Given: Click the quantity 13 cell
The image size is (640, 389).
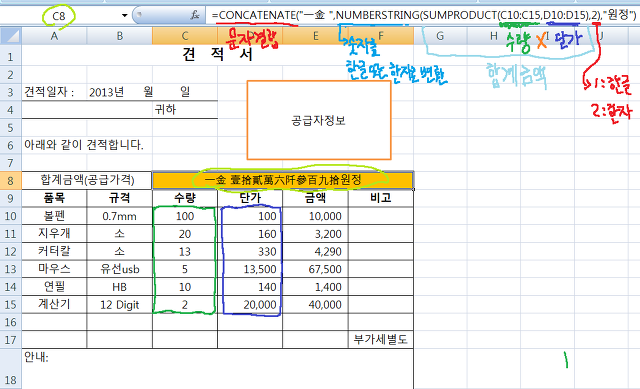Looking at the screenshot, I should (185, 251).
